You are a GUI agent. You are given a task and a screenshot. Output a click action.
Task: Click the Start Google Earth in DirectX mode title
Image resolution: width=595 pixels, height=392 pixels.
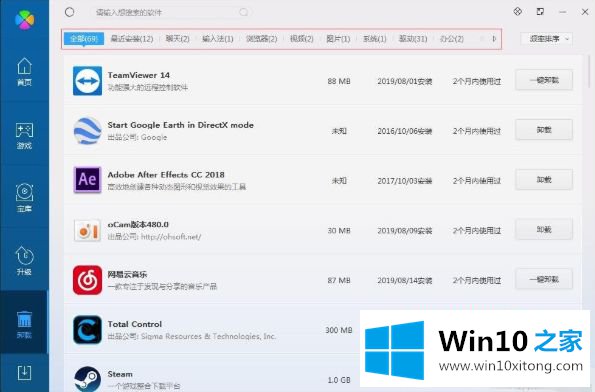click(181, 125)
